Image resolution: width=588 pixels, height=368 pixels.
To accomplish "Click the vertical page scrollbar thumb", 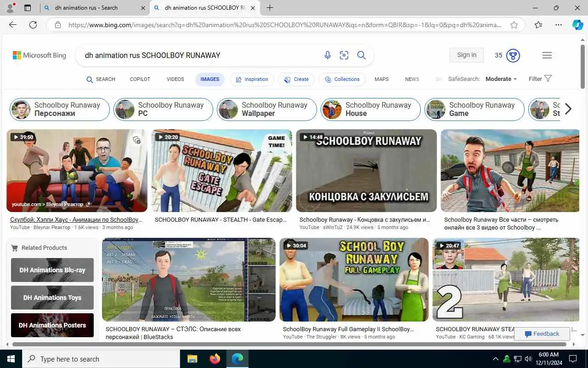I will tap(583, 67).
